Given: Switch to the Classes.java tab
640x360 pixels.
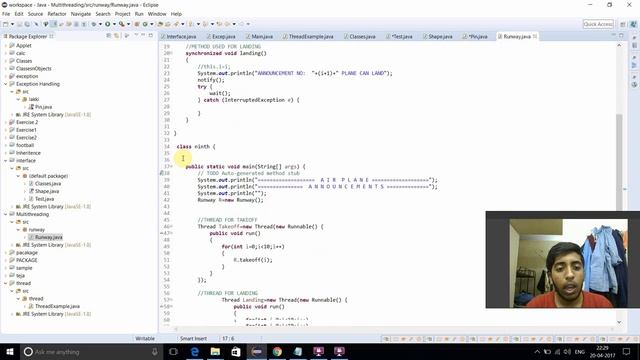Looking at the screenshot, I should [x=360, y=36].
